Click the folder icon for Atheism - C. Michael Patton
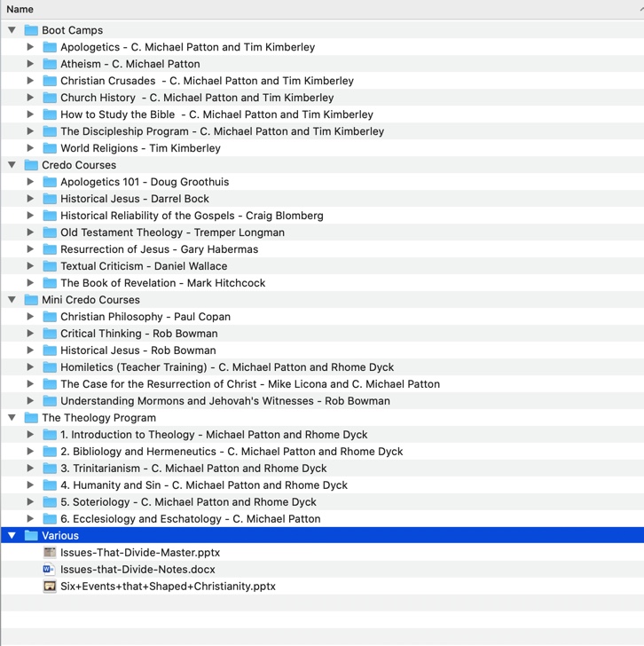 click(x=50, y=64)
